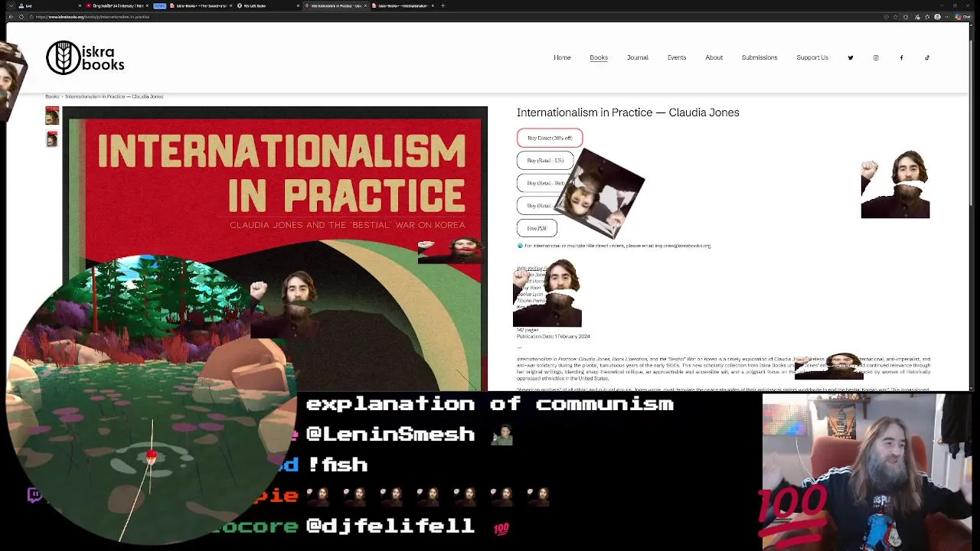This screenshot has height=551, width=980.
Task: Open the Facebook social icon in header
Action: 901,57
